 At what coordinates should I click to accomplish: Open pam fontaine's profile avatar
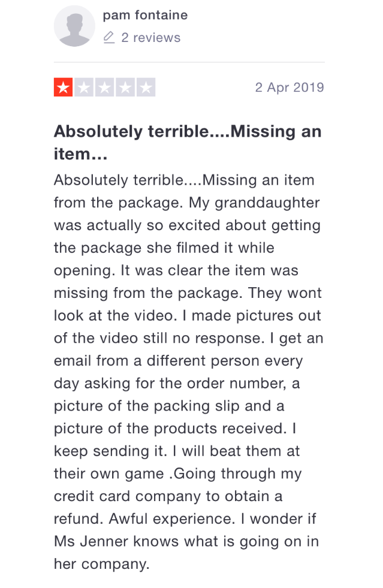(x=74, y=26)
